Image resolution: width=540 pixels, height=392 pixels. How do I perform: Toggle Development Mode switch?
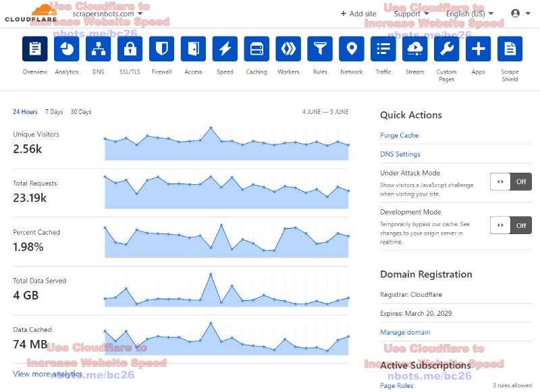coord(511,225)
